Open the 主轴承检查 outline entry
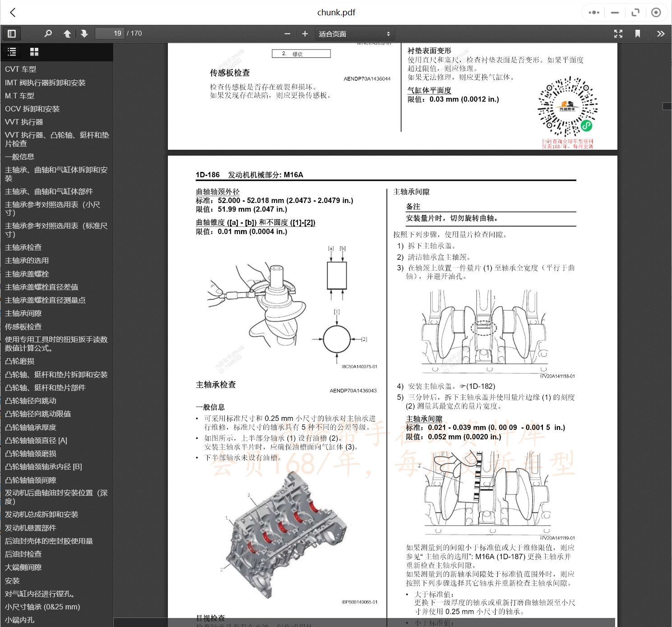 23,247
